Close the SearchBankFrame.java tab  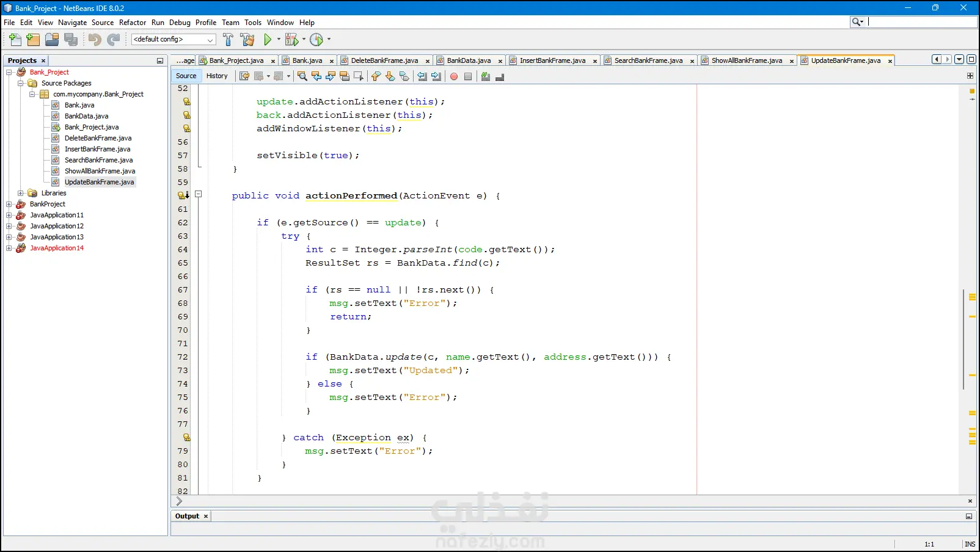[692, 61]
